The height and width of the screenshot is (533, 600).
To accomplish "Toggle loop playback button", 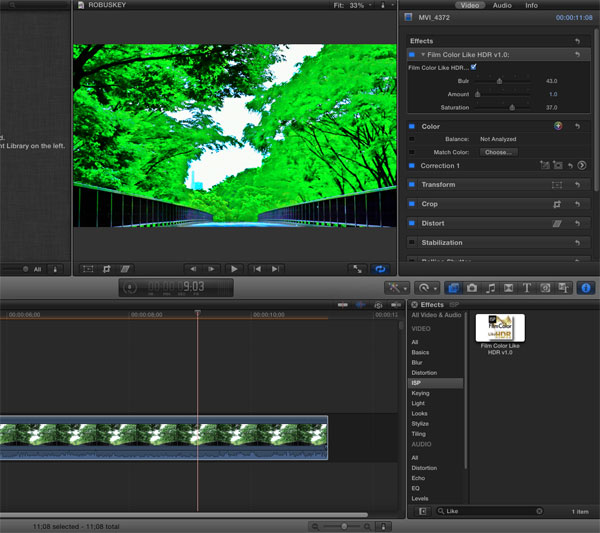I will click(x=380, y=269).
